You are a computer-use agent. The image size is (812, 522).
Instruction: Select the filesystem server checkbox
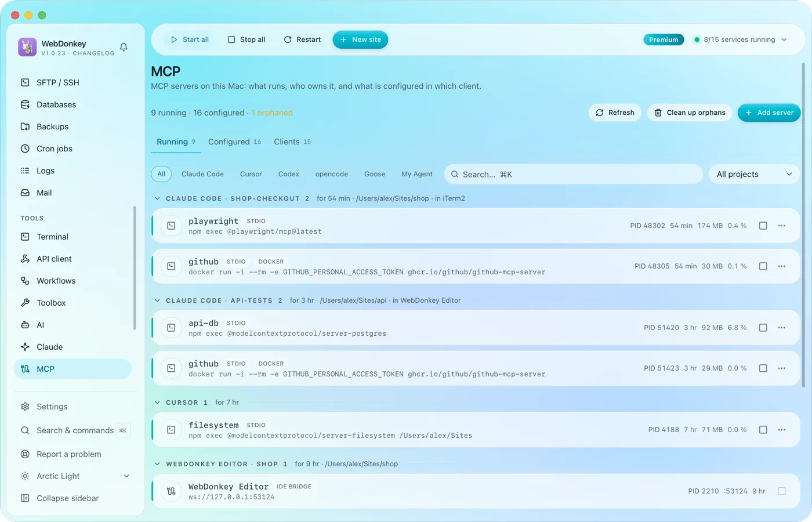click(x=763, y=430)
